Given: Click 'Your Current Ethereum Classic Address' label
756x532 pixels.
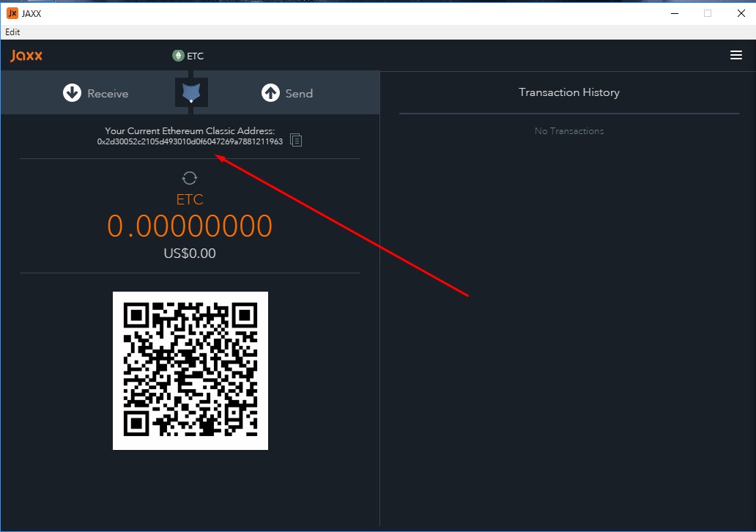Looking at the screenshot, I should [190, 130].
